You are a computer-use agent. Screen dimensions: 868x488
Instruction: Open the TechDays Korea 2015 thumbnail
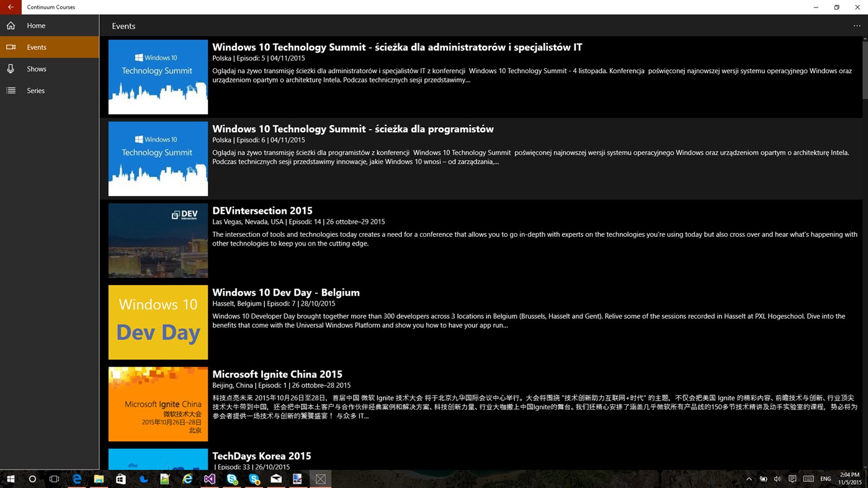158,459
